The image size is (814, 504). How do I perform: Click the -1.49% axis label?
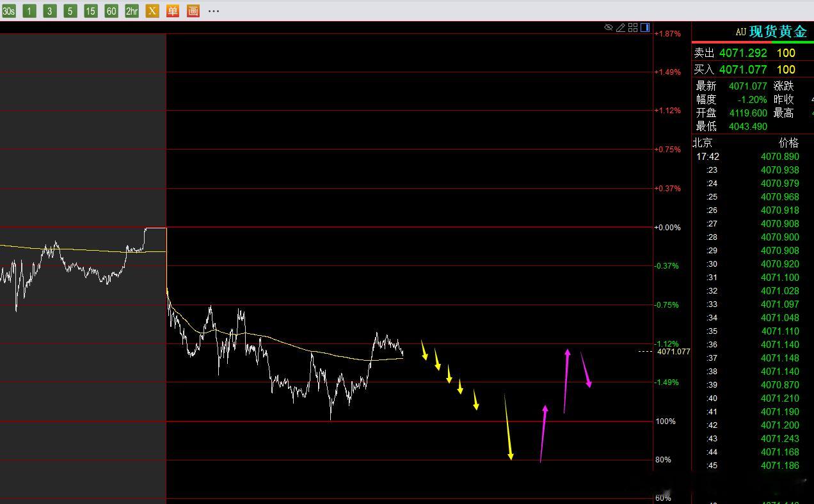(x=667, y=382)
